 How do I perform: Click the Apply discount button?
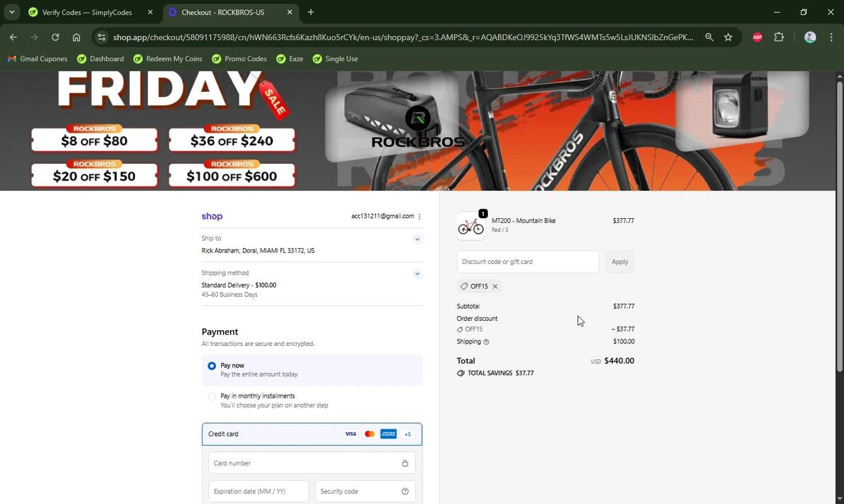click(x=620, y=262)
